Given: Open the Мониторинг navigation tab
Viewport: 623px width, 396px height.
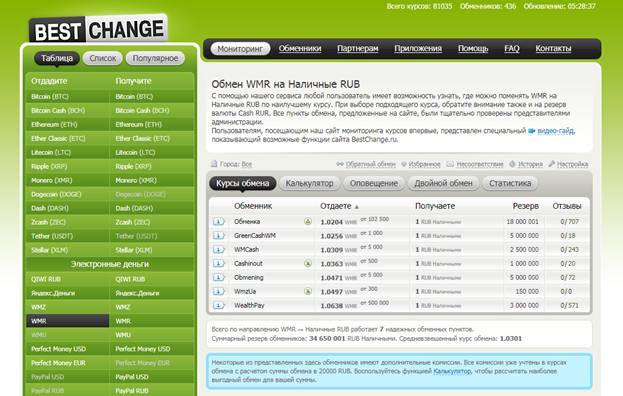Looking at the screenshot, I should [x=240, y=48].
